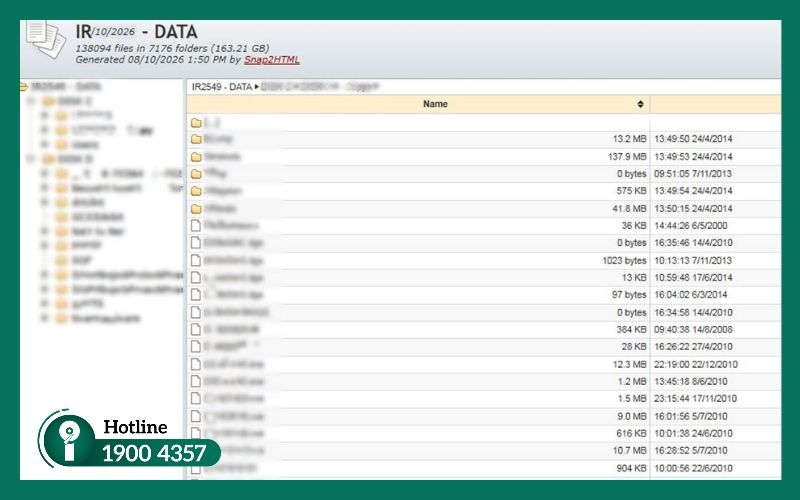Click the date 13:49:53 24/4/2014

coord(693,157)
